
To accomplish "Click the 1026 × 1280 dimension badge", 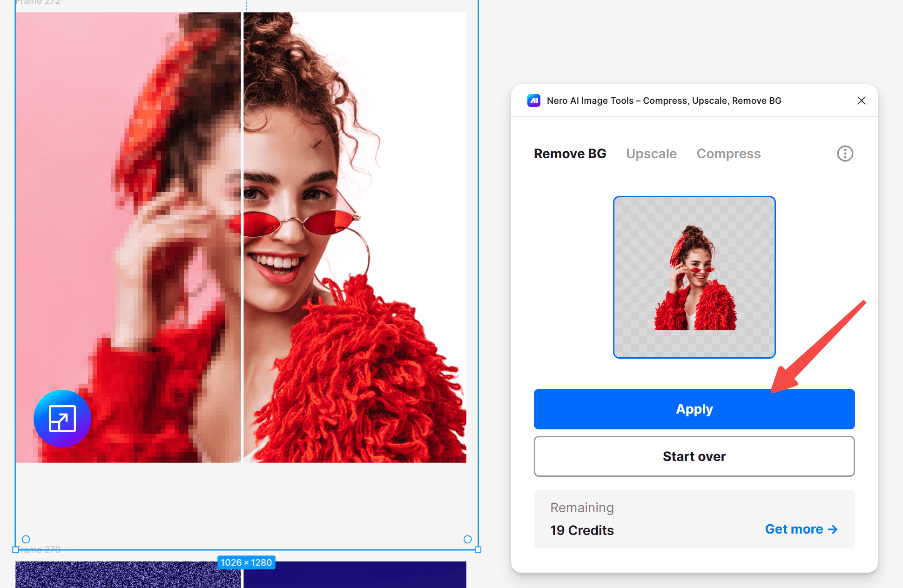I will pyautogui.click(x=246, y=562).
